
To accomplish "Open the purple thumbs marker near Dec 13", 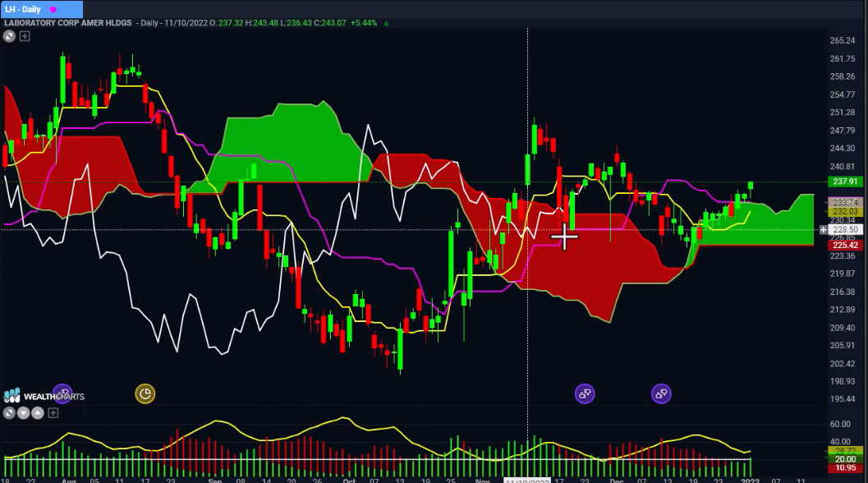I will (661, 393).
